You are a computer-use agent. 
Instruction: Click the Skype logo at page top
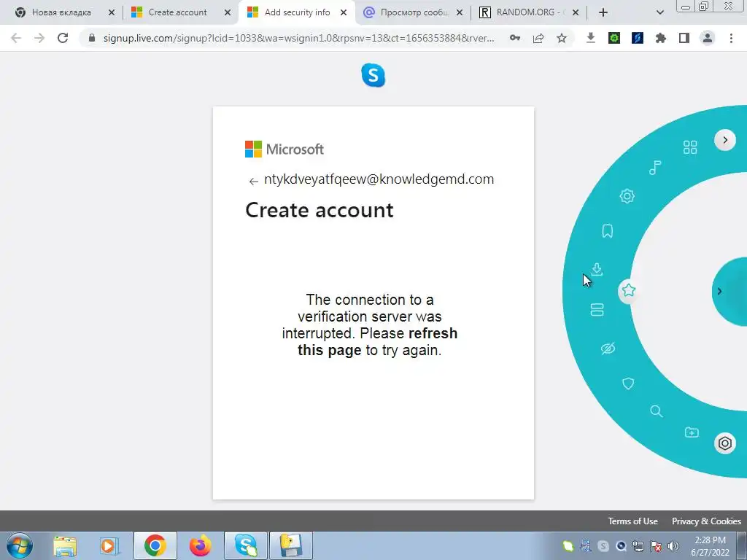click(x=373, y=75)
